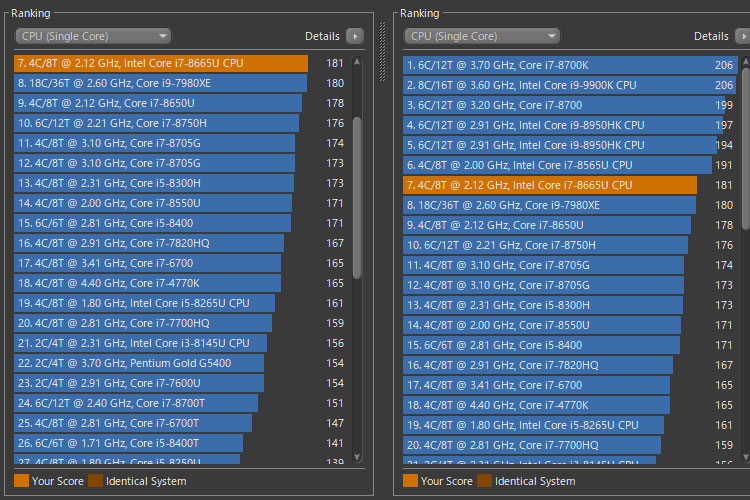Click highlighted i7-8665U row in right panel

[550, 185]
